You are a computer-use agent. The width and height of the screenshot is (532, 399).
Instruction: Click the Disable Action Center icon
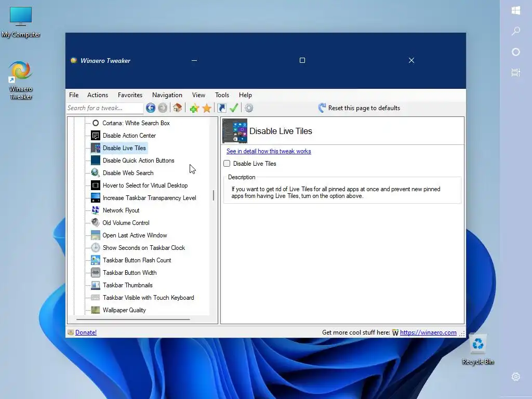[x=96, y=136]
